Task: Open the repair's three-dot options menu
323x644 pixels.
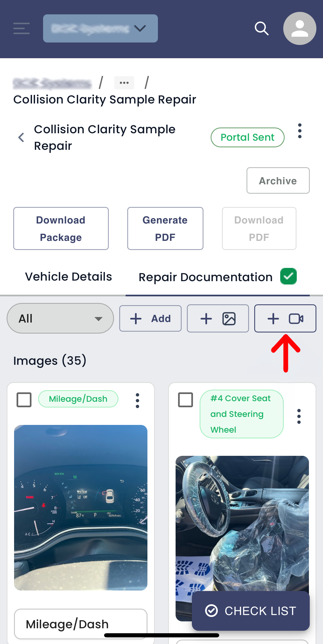Action: (x=300, y=131)
